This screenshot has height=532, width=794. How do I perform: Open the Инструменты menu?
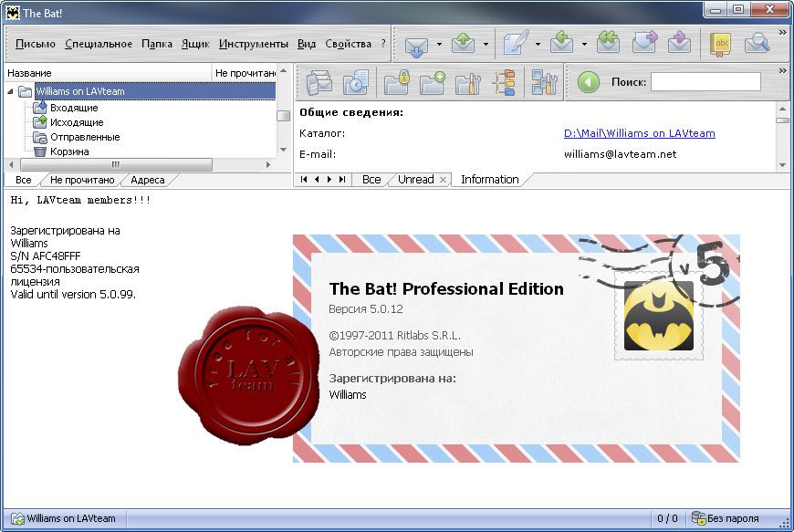point(253,44)
